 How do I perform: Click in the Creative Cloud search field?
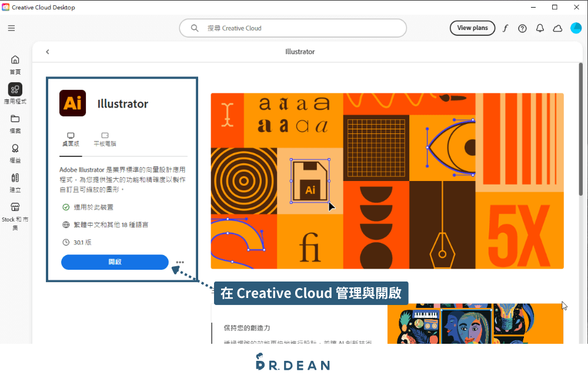coord(293,28)
